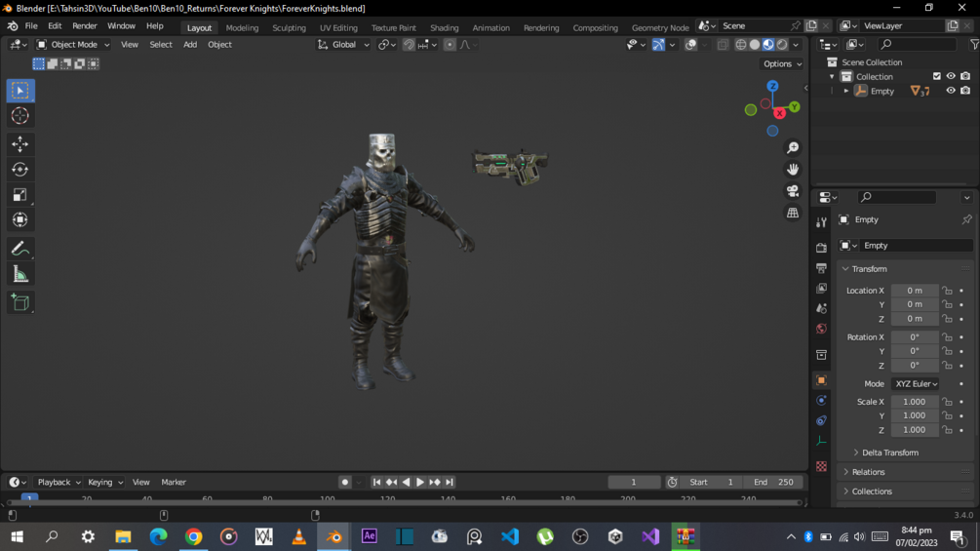Expand the Empty object in outliner
980x551 pixels.
(846, 92)
